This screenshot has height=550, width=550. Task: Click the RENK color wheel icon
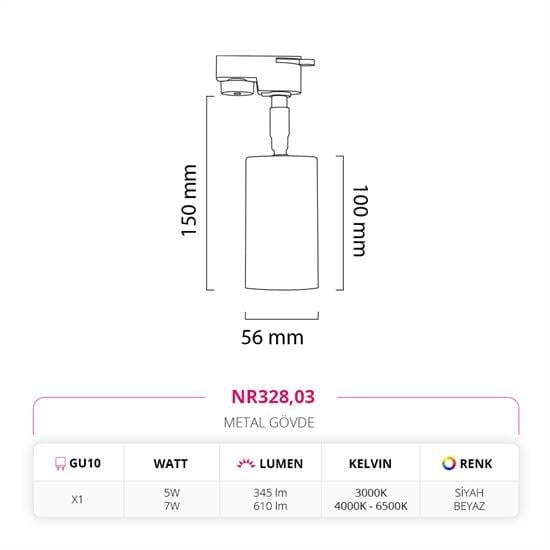click(449, 463)
